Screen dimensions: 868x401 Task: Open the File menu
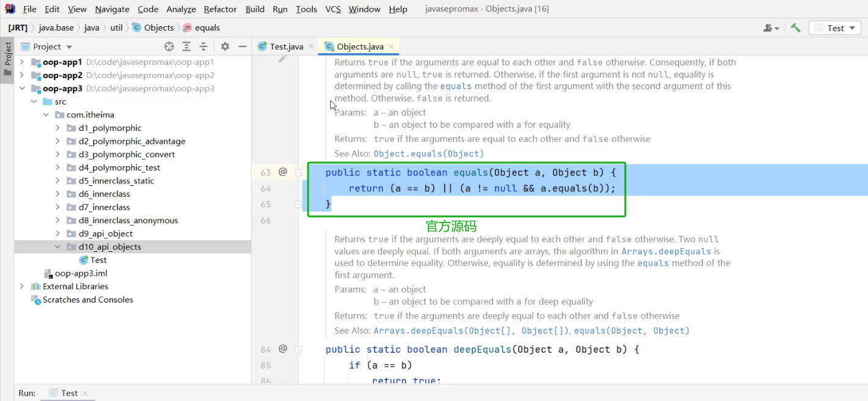29,9
